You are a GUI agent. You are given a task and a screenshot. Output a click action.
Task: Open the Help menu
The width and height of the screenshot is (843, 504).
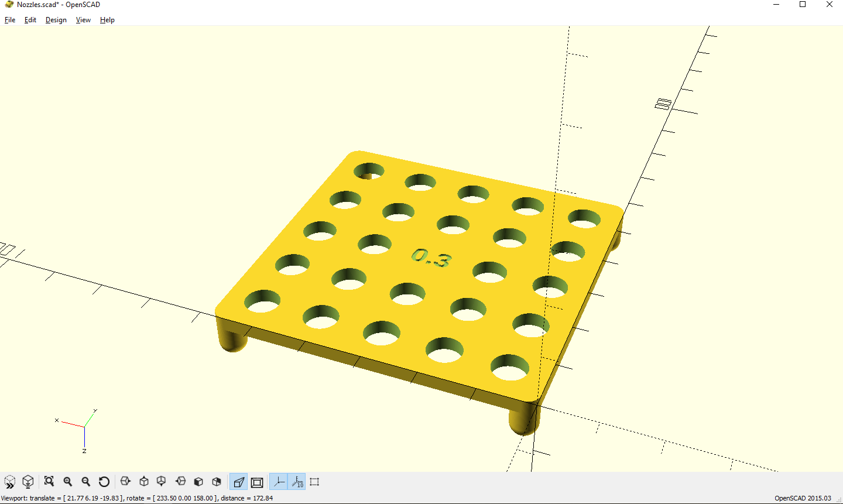click(107, 20)
